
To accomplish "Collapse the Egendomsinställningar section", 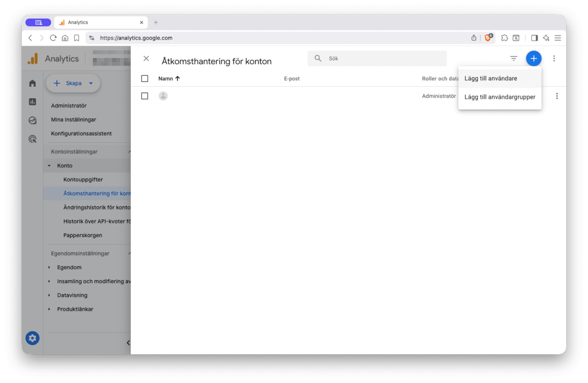I will pos(129,254).
